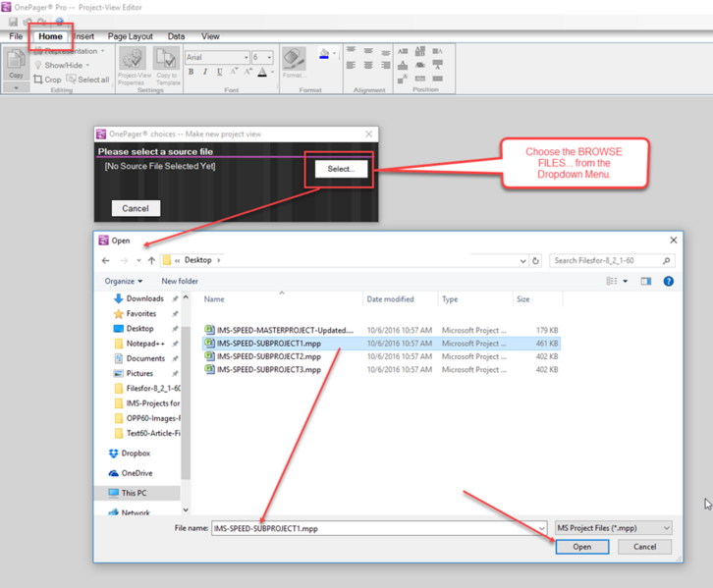Click the Search Filesfor-8_2_1-60 box
This screenshot has height=588, width=713.
pos(612,261)
